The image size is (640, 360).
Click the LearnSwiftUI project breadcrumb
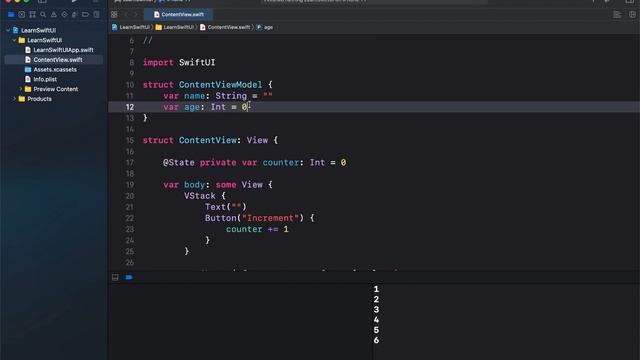(x=131, y=27)
